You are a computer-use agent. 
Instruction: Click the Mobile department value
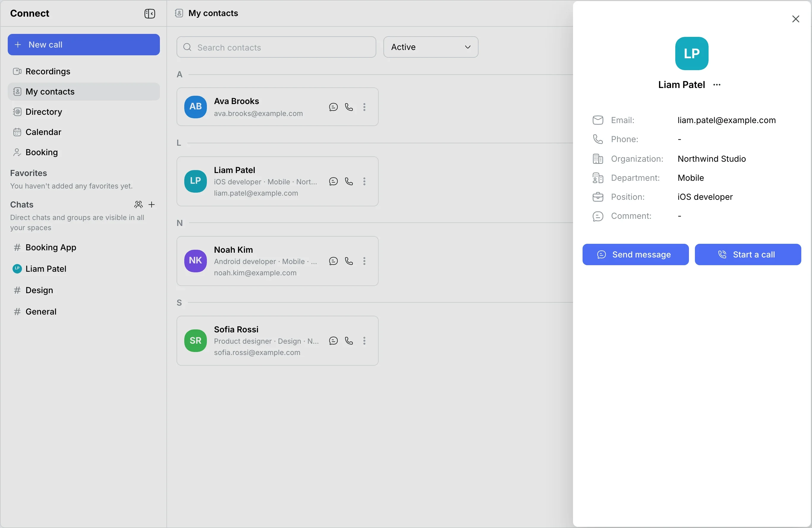[690, 178]
